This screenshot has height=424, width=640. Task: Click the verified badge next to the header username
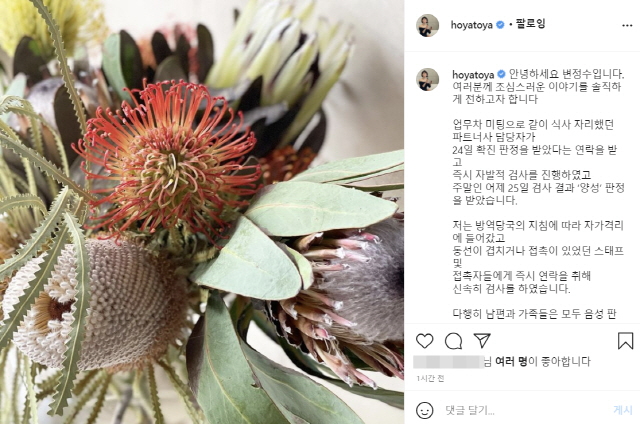pyautogui.click(x=500, y=25)
